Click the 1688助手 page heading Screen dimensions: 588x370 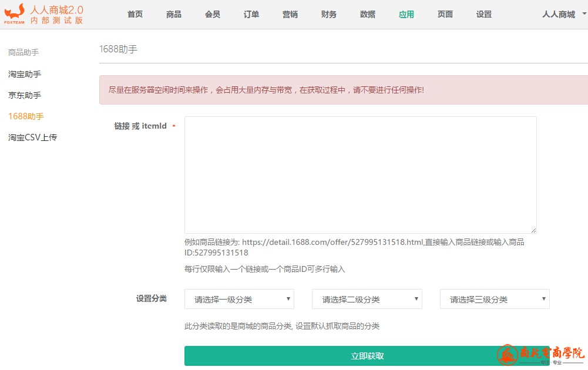[x=118, y=49]
